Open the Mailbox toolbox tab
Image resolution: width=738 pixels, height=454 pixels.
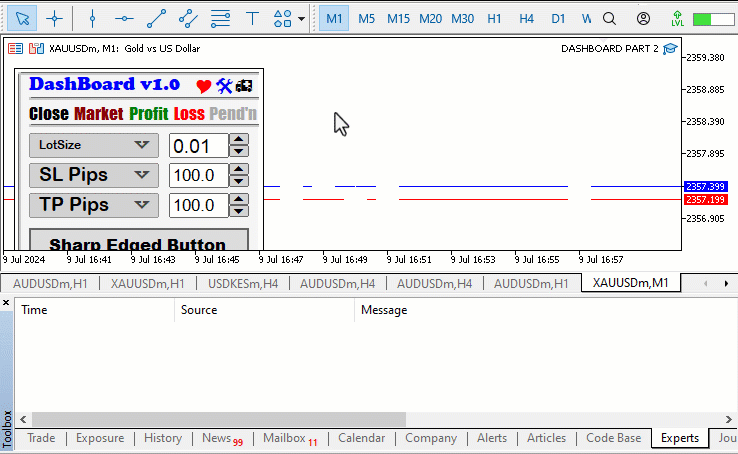coord(290,438)
